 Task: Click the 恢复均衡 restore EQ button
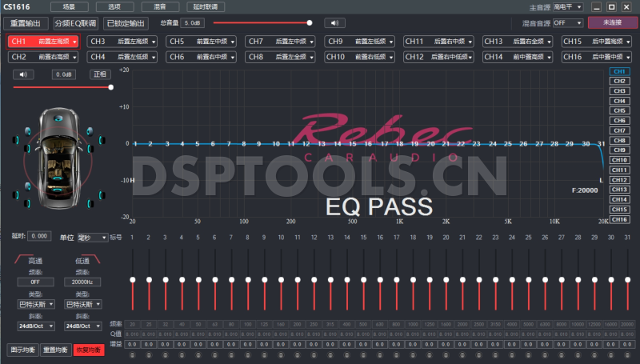click(x=88, y=350)
